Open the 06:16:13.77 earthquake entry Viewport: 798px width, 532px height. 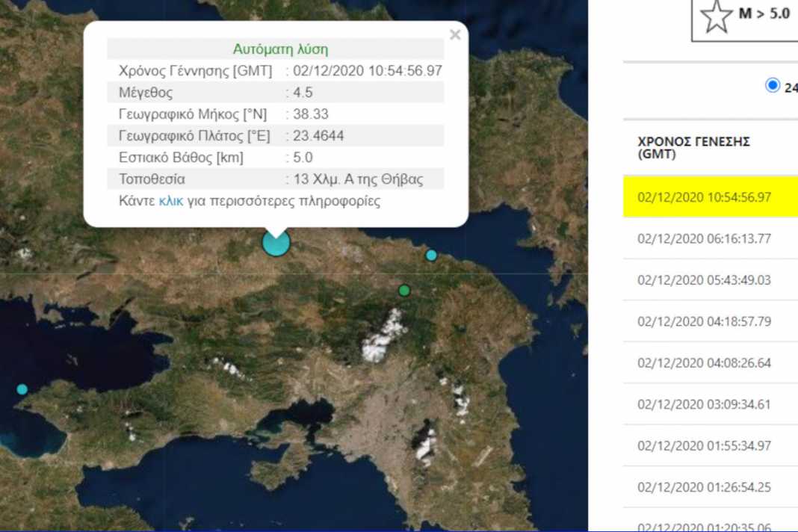704,239
